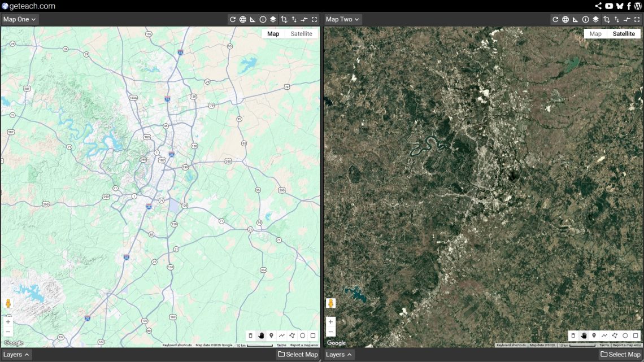Viewport: 644px width, 362px height.
Task: Expand the Layers panel under Map One
Action: click(x=16, y=355)
